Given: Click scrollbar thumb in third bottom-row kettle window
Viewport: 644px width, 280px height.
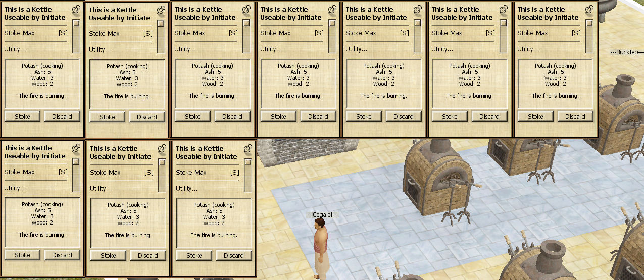Looking at the screenshot, I should [247, 162].
